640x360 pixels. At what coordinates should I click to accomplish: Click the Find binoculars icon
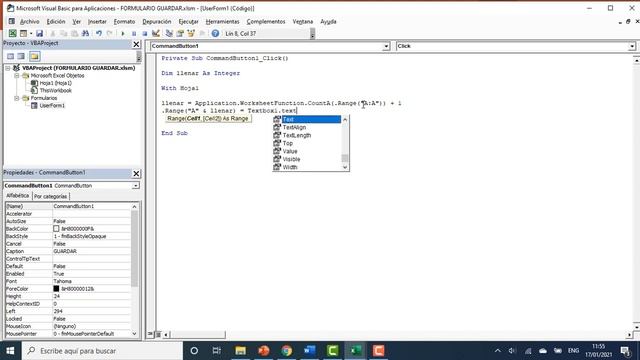(85, 33)
